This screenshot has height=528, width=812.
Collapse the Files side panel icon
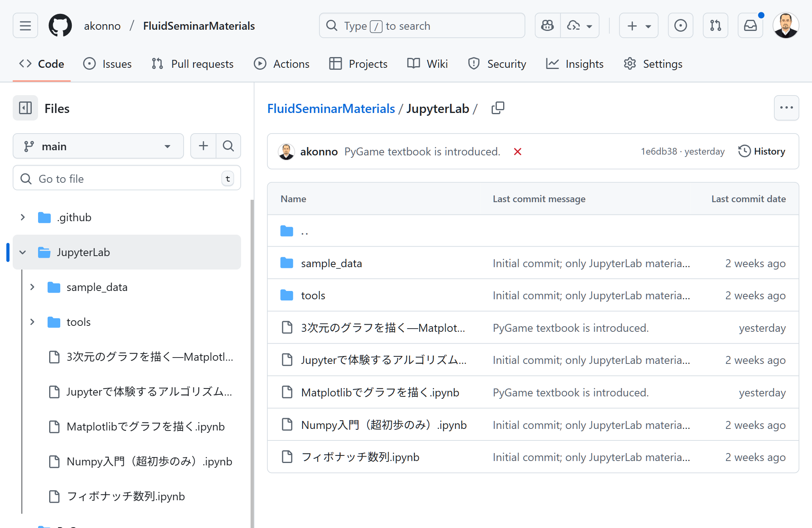(x=25, y=108)
